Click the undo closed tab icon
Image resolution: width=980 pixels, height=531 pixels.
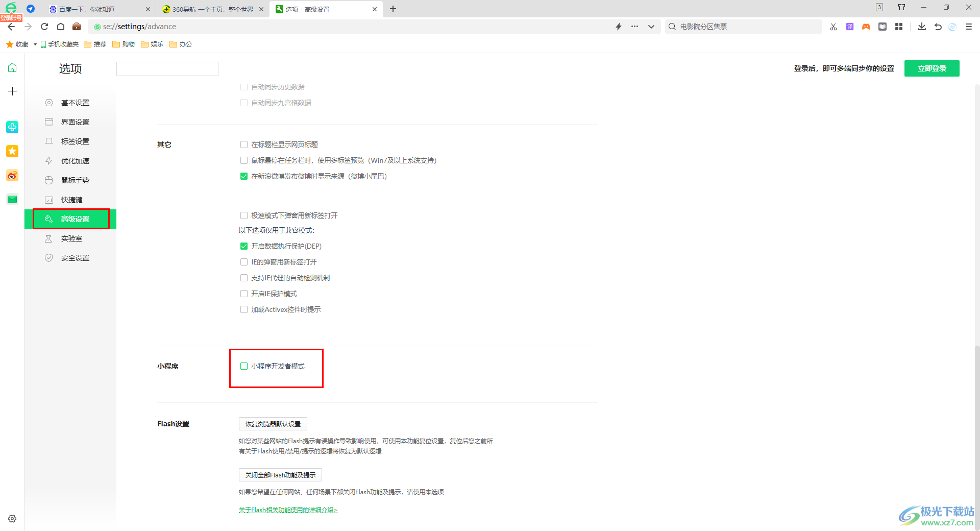[938, 27]
